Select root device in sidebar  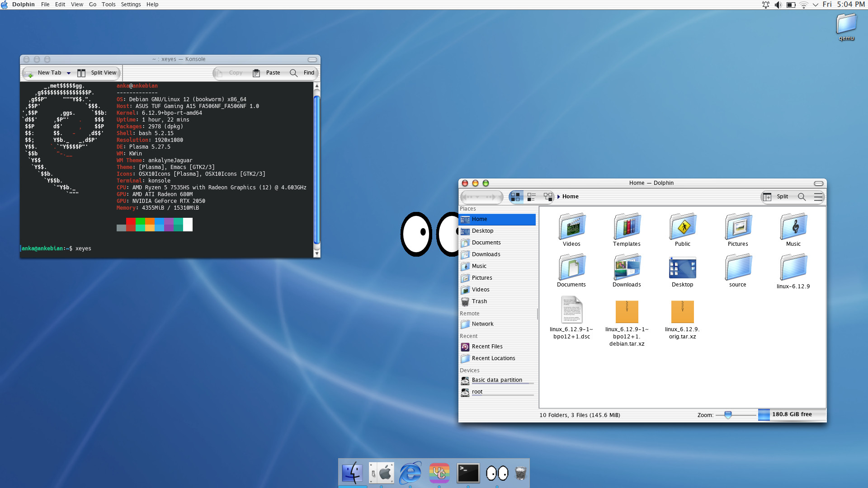pyautogui.click(x=497, y=392)
